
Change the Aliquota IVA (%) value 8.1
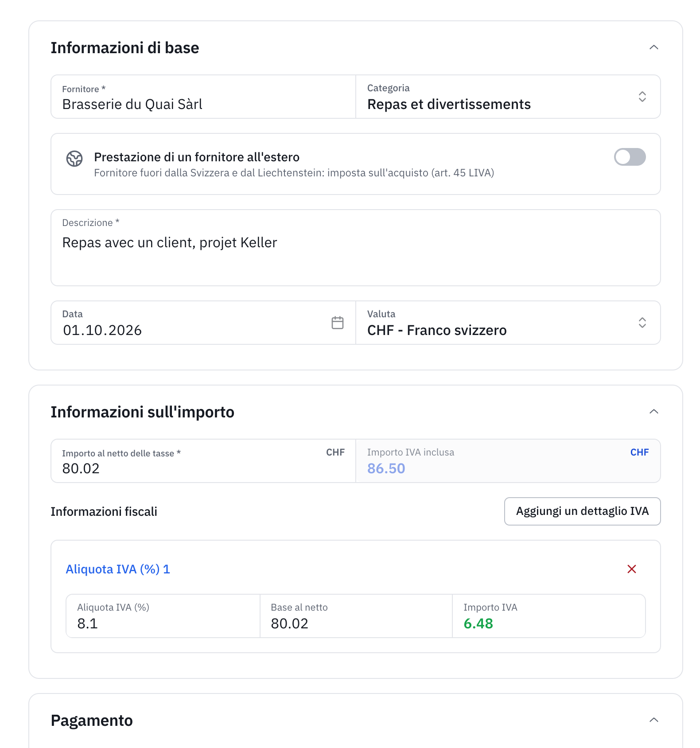tap(163, 616)
